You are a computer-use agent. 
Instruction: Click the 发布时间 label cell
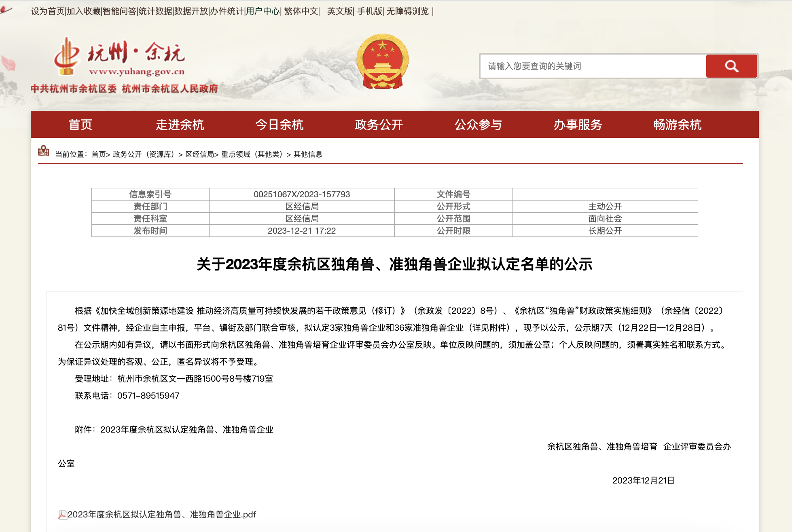pos(150,231)
